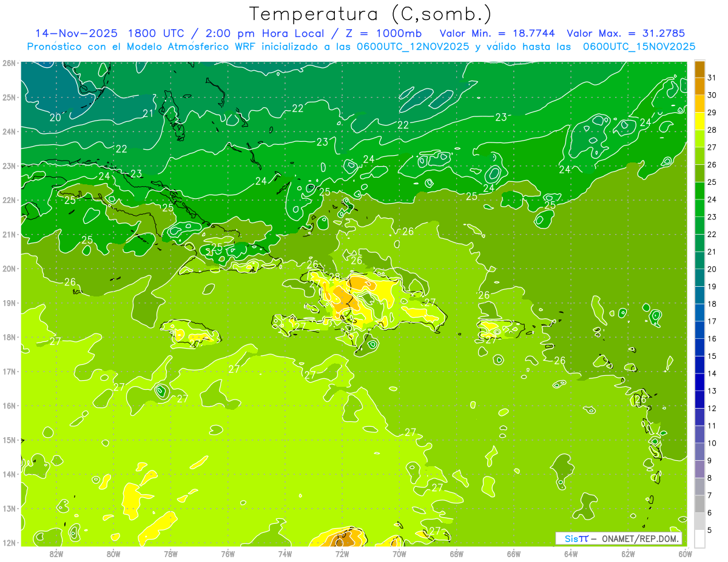Click the latitude axis label "24N"
This screenshot has height=562, width=728.
(8, 132)
